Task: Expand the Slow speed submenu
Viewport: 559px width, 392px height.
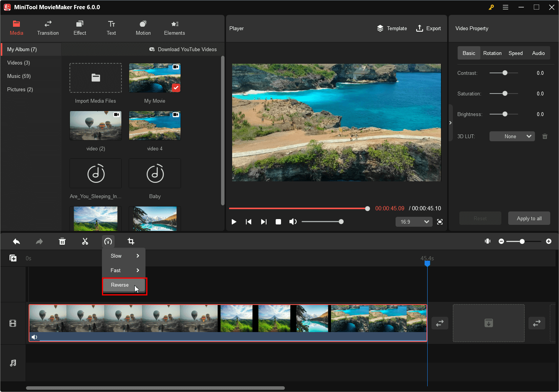Action: [x=124, y=256]
